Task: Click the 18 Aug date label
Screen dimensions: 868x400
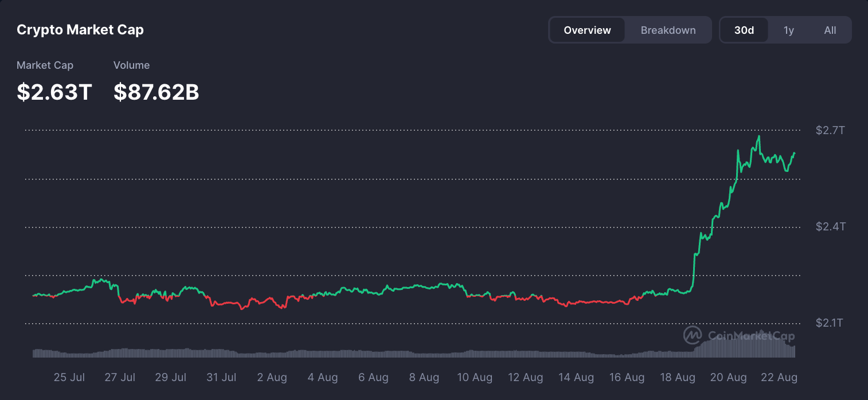Action: coord(677,377)
